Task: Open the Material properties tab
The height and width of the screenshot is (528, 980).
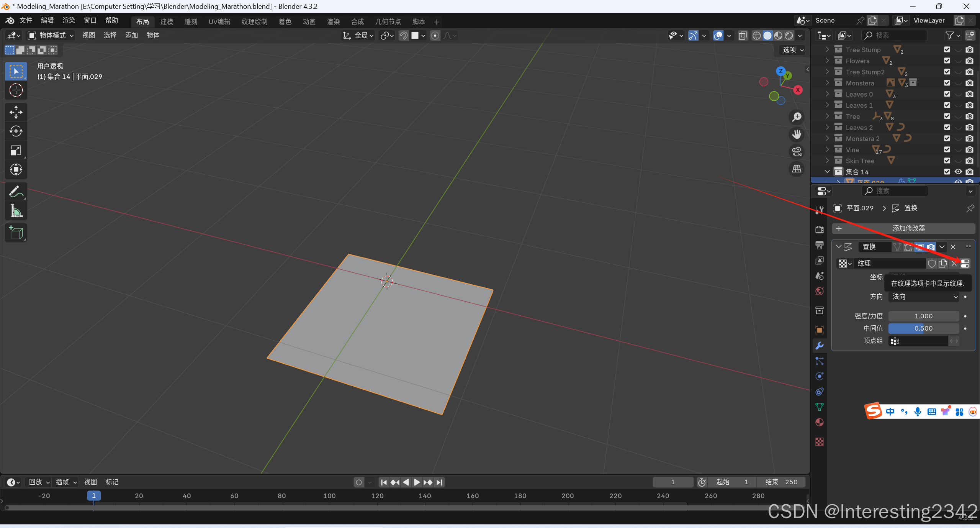Action: click(820, 422)
